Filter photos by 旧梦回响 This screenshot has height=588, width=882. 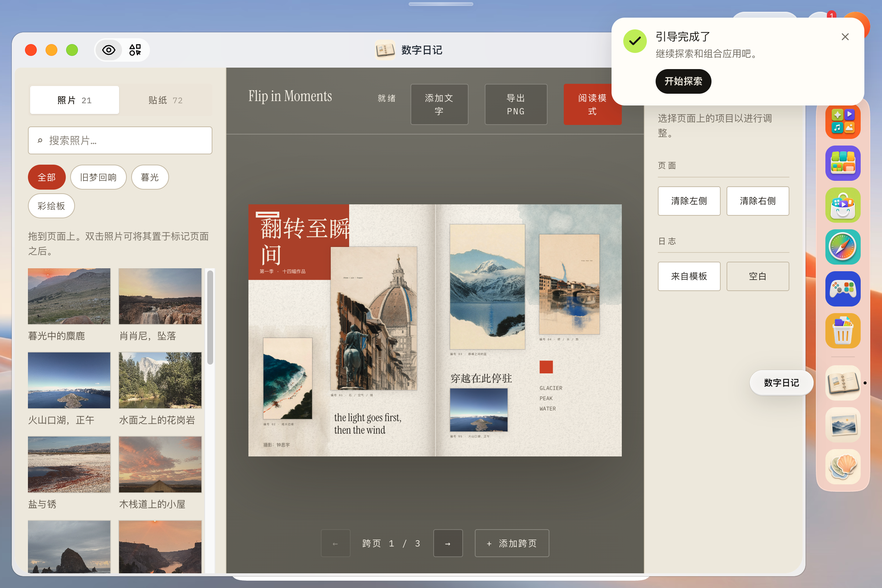pyautogui.click(x=98, y=177)
